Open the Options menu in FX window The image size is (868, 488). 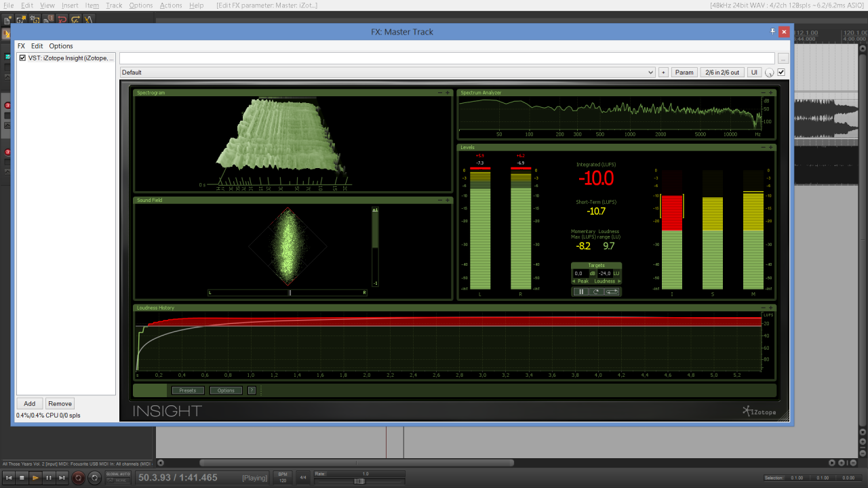point(61,46)
